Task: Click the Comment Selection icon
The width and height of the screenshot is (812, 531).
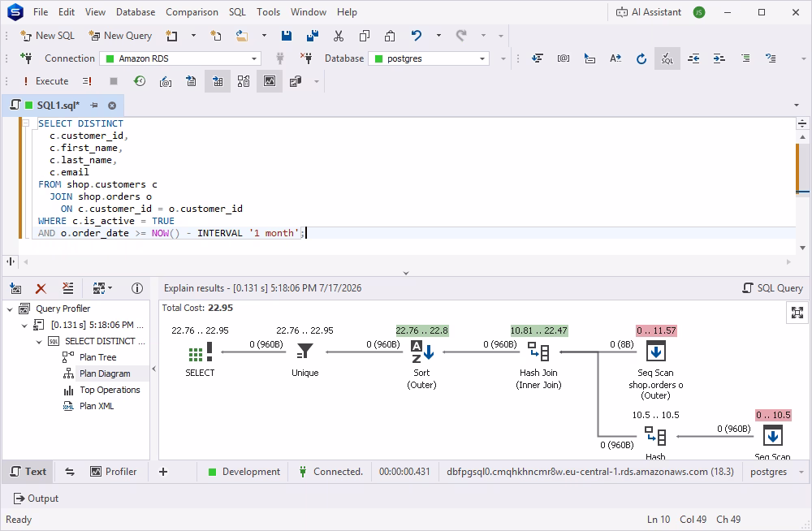Action: 745,58
